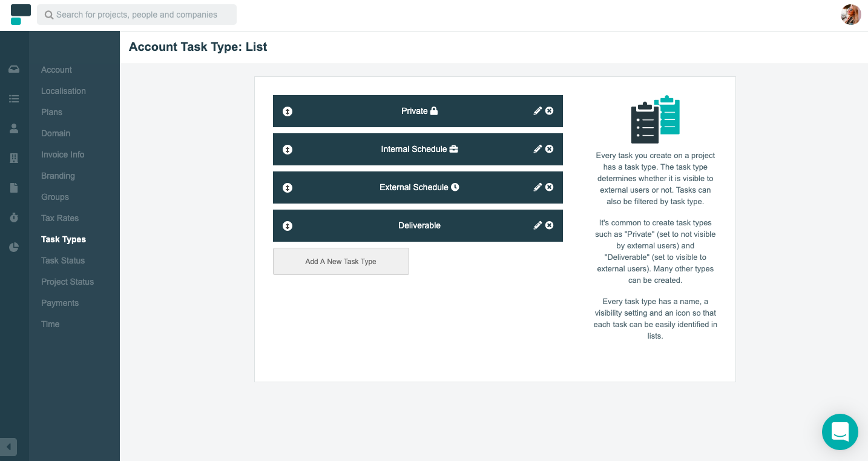This screenshot has width=868, height=461.
Task: Open the pie chart reports icon
Action: click(14, 247)
